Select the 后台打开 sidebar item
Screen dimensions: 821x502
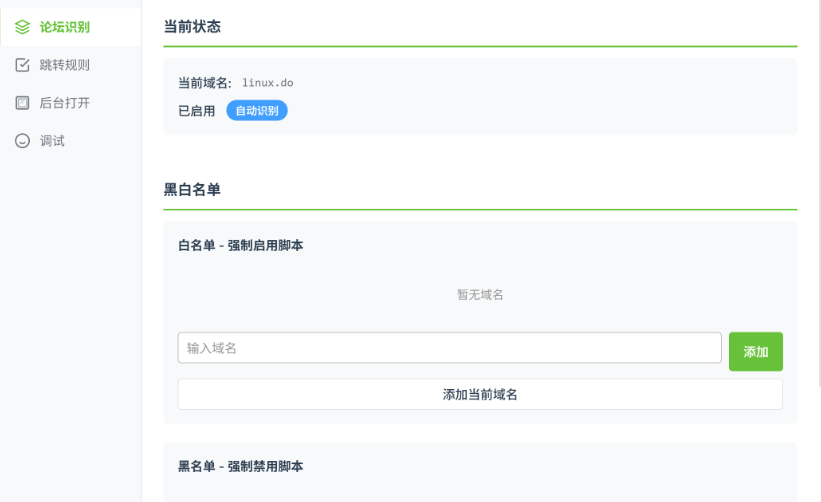(x=65, y=103)
